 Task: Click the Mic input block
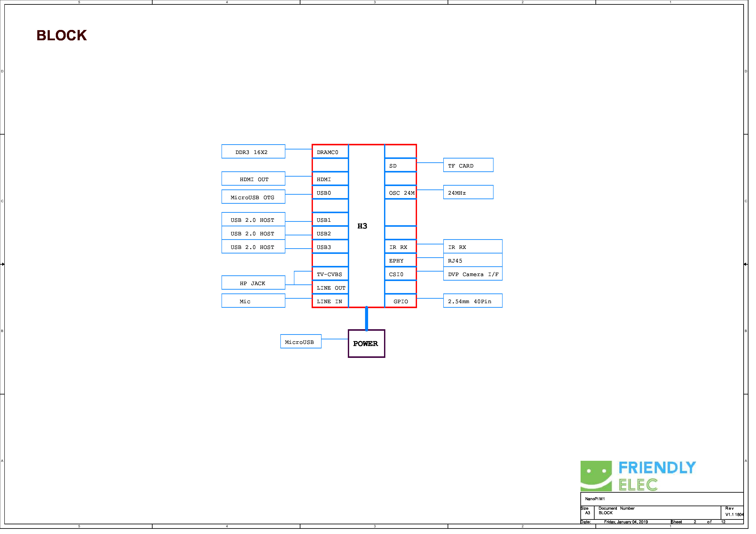(256, 304)
